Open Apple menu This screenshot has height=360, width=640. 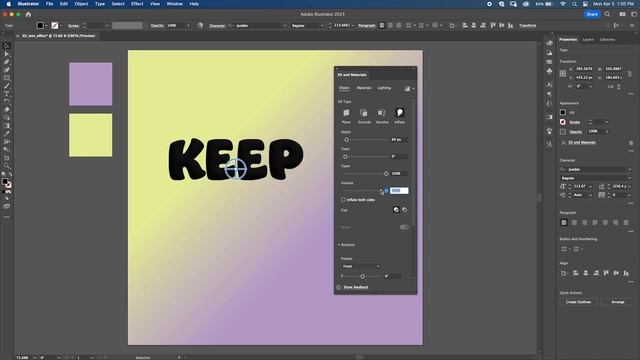tap(9, 4)
